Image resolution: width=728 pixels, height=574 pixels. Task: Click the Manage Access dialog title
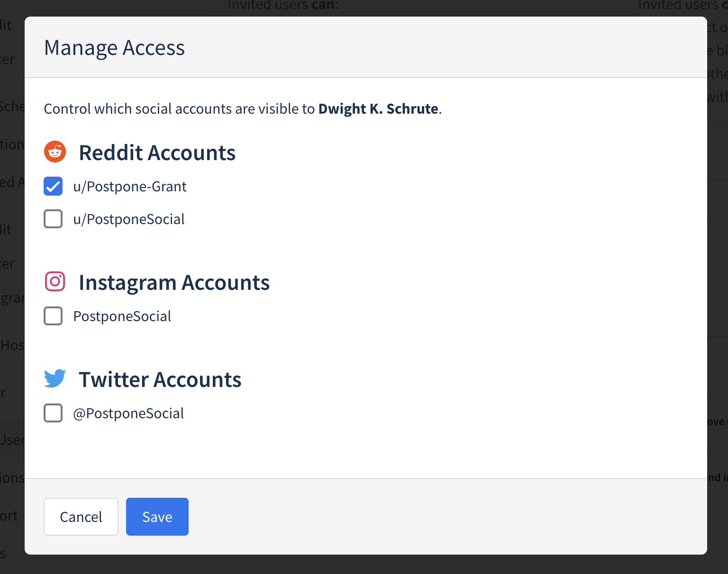point(115,48)
